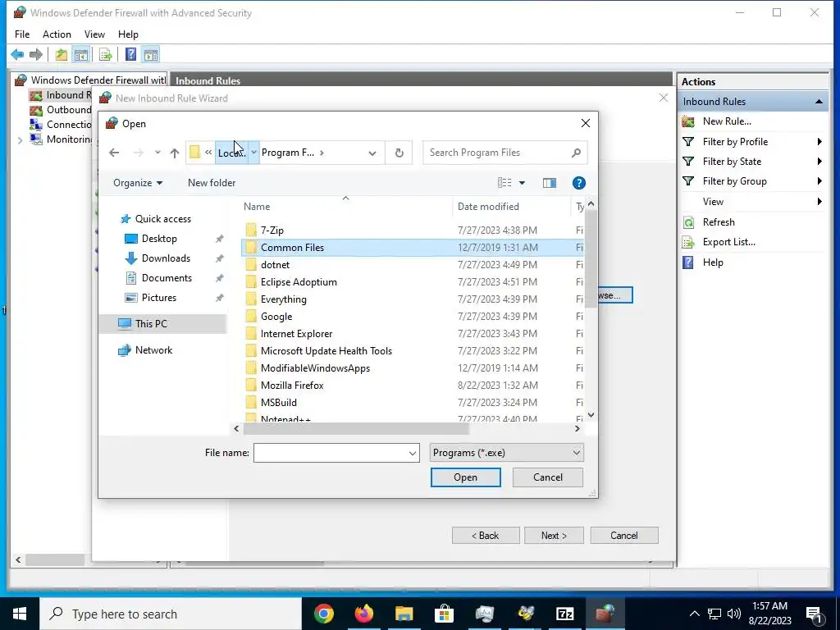Viewport: 840px width, 630px height.
Task: Open the Action menu
Action: coord(57,34)
